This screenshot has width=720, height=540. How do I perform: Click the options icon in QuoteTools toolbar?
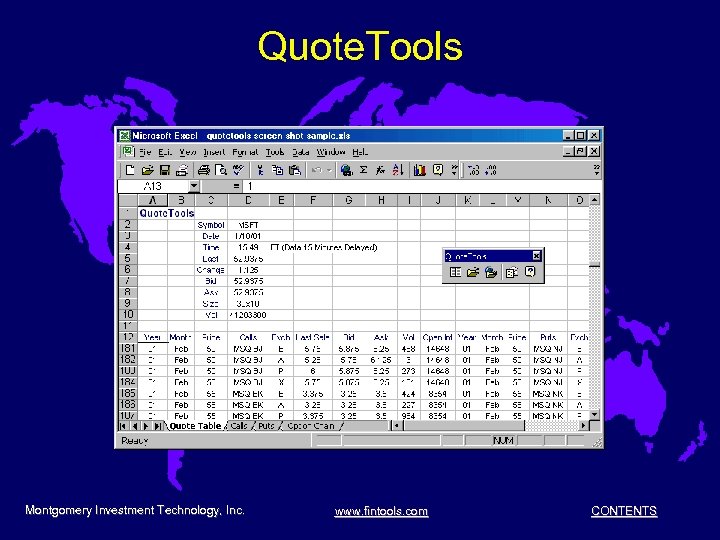click(512, 272)
